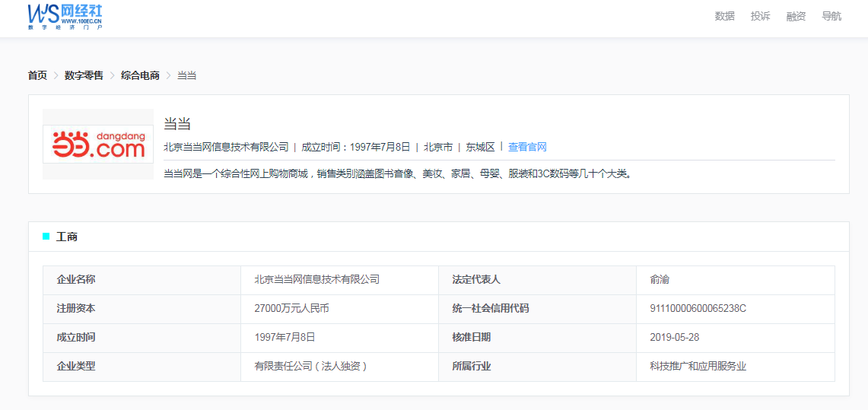Select the code 91110000600065238C
Screen dimensions: 868x410
tap(698, 308)
